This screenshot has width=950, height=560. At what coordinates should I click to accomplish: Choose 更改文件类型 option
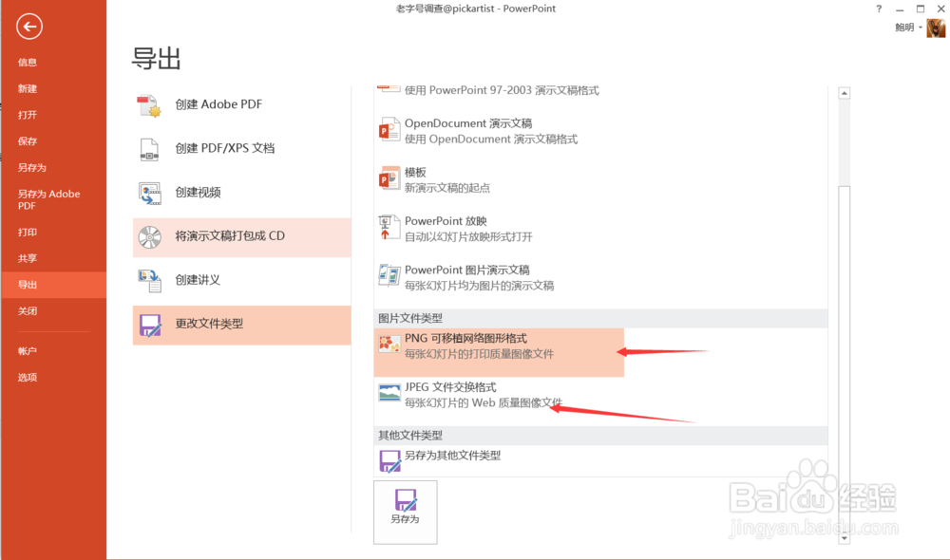tap(241, 325)
